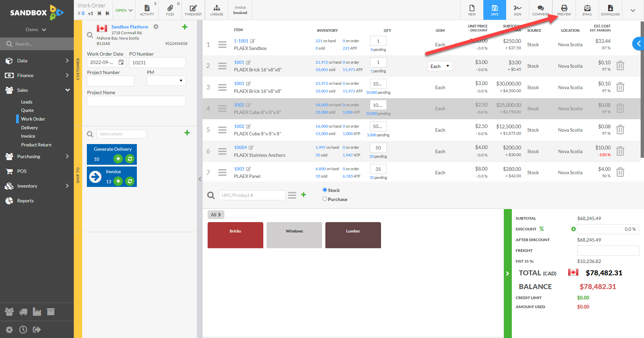This screenshot has width=644, height=338.
Task: Add a new delivery in Generate Delivery
Action: (118, 159)
